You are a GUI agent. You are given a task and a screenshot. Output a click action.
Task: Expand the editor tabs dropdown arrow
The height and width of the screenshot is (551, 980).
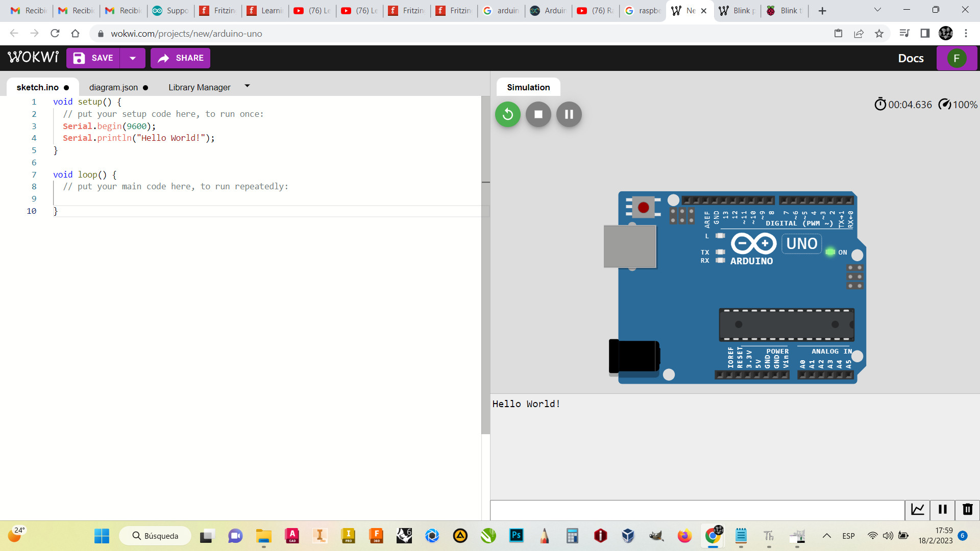click(247, 86)
